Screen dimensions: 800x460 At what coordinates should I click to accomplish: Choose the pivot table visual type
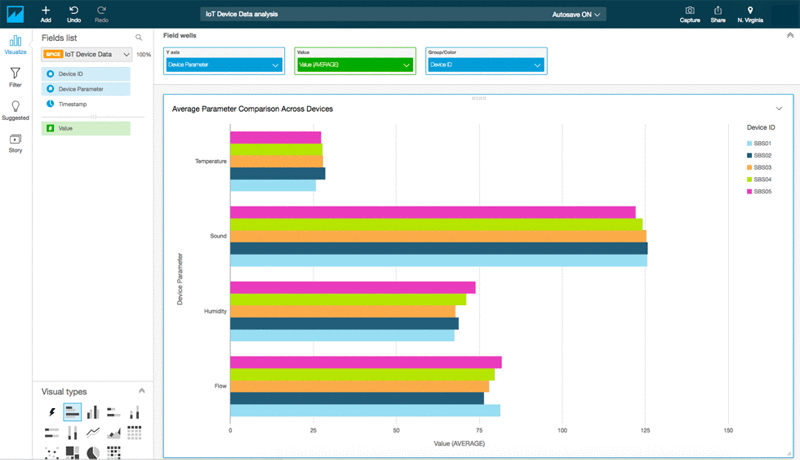pyautogui.click(x=134, y=432)
